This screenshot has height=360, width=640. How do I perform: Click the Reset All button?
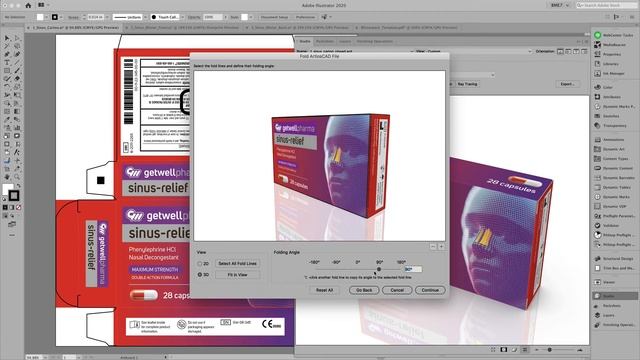click(x=324, y=290)
